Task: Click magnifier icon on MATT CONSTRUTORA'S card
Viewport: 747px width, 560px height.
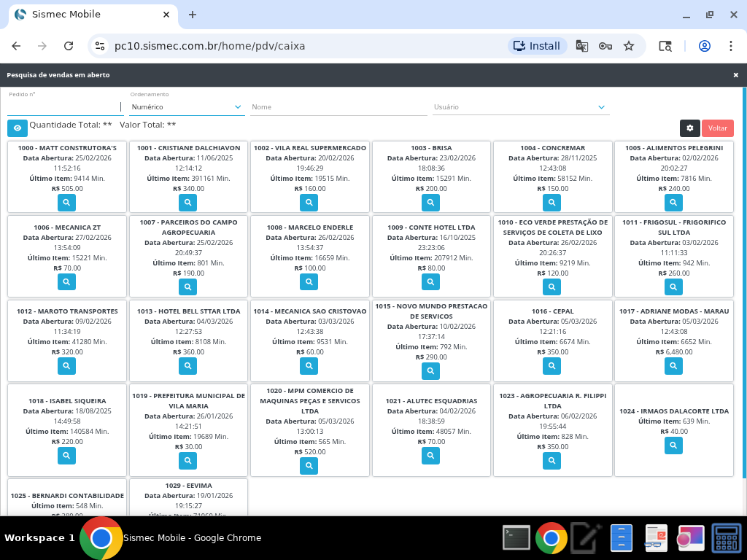Action: click(x=66, y=202)
